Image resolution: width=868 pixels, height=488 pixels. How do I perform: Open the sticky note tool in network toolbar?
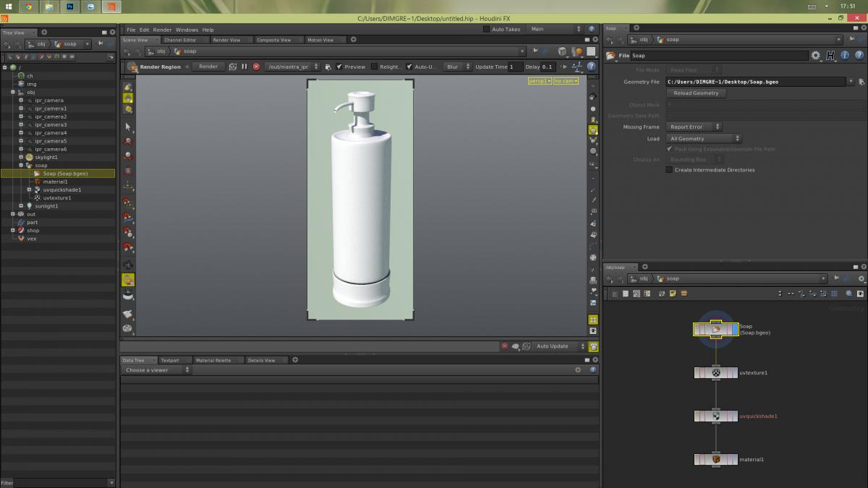pyautogui.click(x=673, y=294)
